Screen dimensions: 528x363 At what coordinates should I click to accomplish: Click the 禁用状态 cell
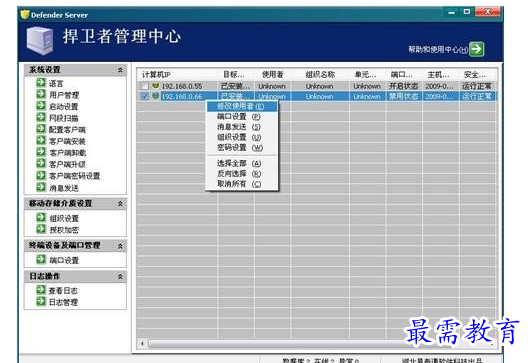[x=404, y=97]
